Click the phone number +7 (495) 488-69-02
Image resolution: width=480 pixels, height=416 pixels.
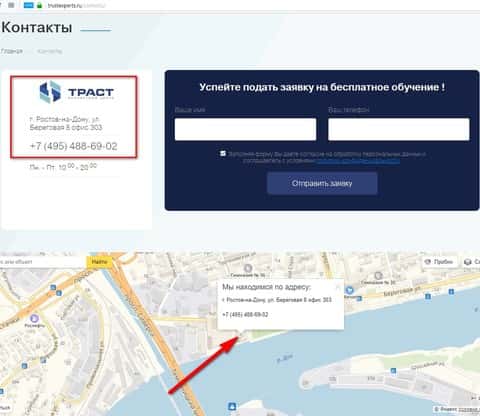point(74,146)
